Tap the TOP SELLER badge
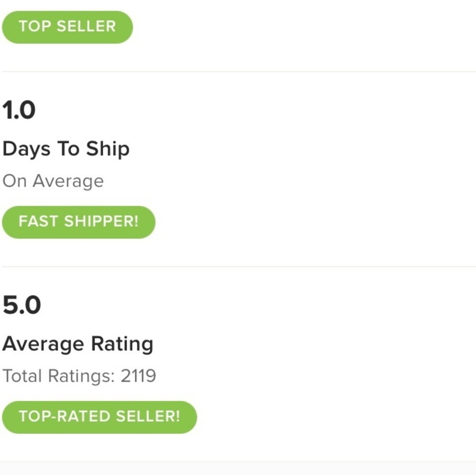476x476 pixels. [67, 27]
